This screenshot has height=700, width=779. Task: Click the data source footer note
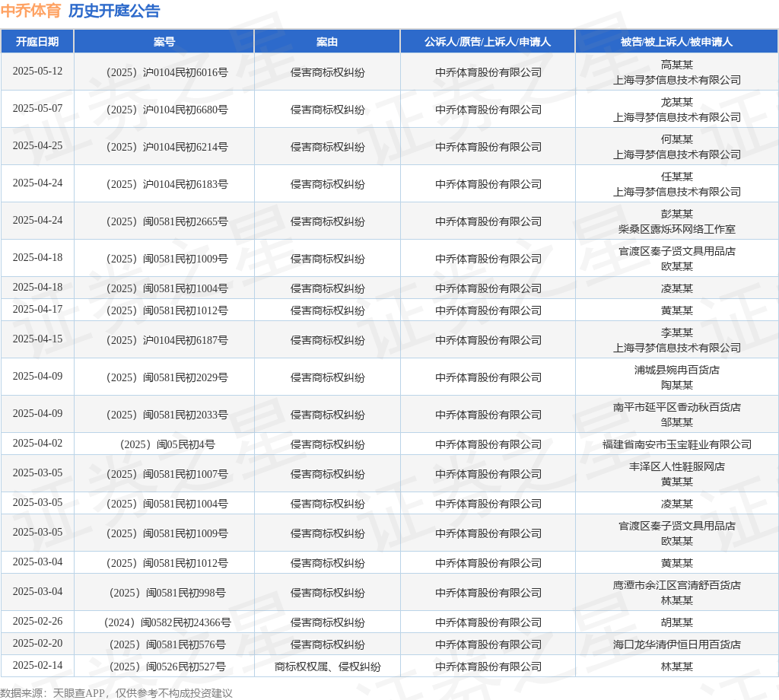116,693
